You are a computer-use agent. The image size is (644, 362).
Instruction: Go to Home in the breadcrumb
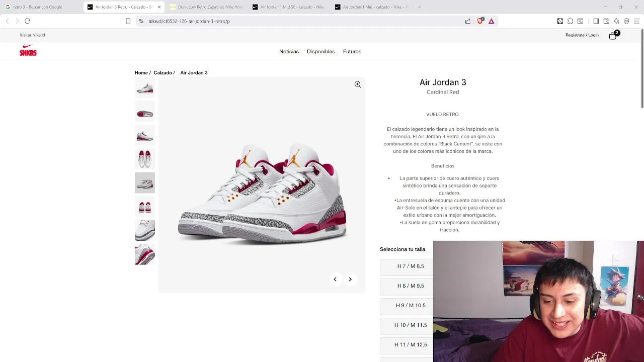pyautogui.click(x=141, y=73)
